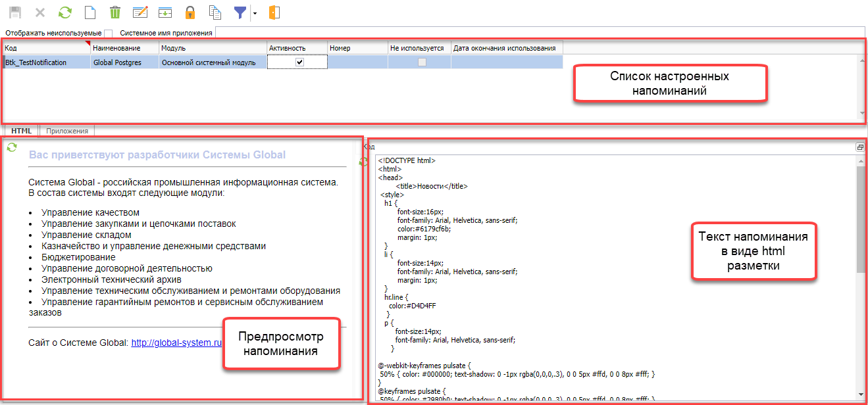The width and height of the screenshot is (868, 405).
Task: Refresh the reminder preview pane
Action: click(11, 148)
